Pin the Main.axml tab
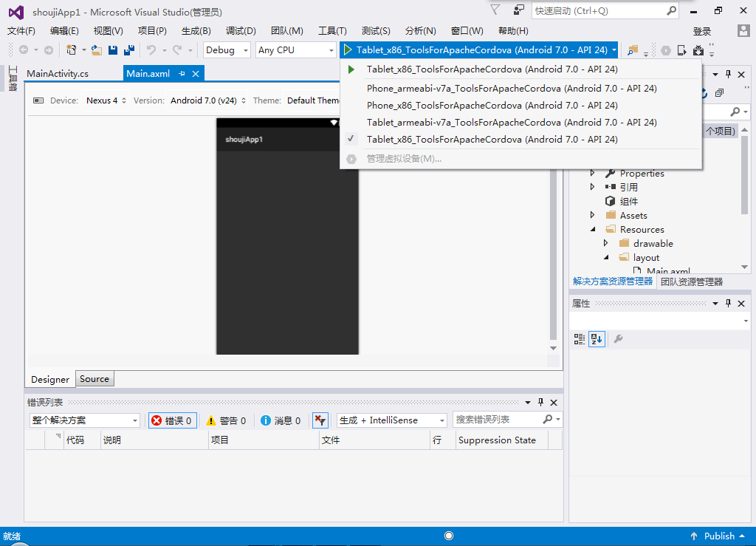Screen dimensions: 756x546 point(182,73)
